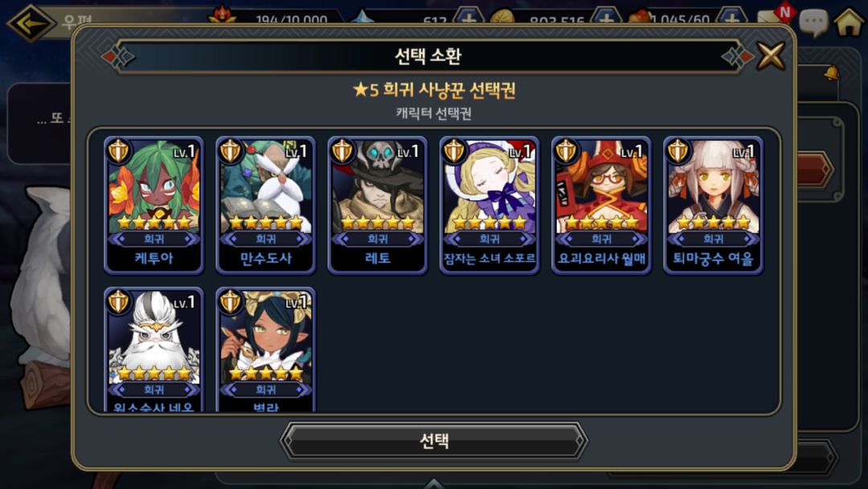Tap the notification bell icon

point(831,72)
